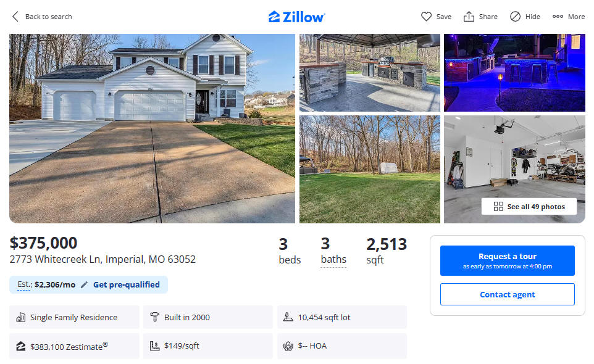Screen dimensions: 594x364
Task: Click the Zillow logo
Action: (x=297, y=17)
